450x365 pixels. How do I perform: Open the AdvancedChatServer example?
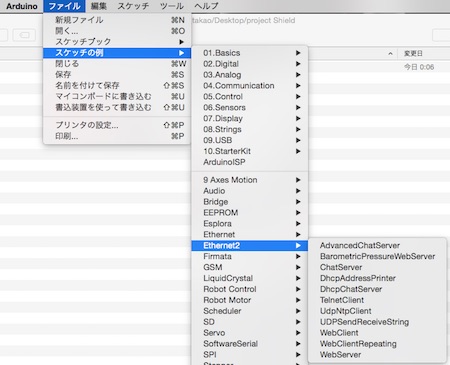click(x=377, y=246)
